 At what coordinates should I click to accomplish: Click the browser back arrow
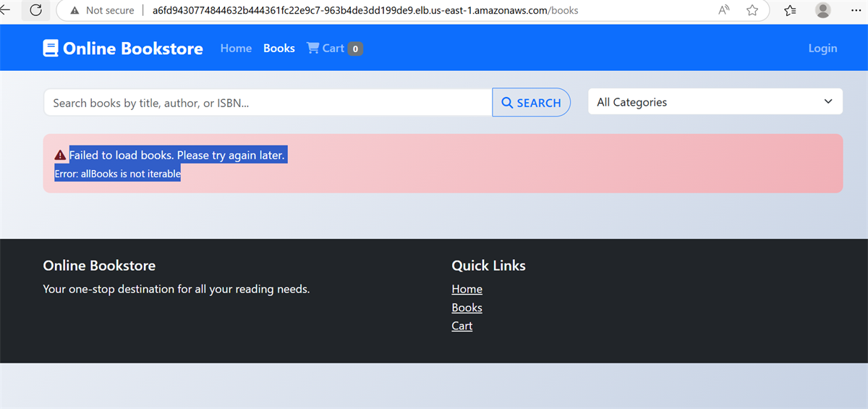5,11
